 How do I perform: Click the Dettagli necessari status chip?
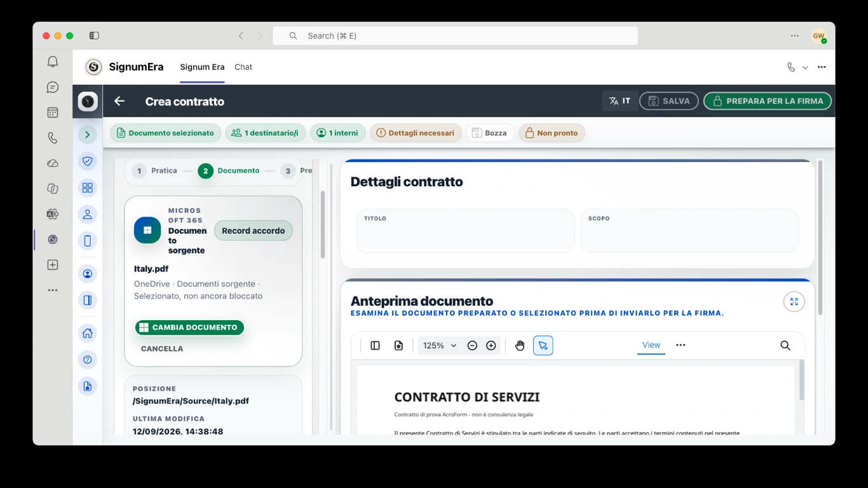[416, 133]
